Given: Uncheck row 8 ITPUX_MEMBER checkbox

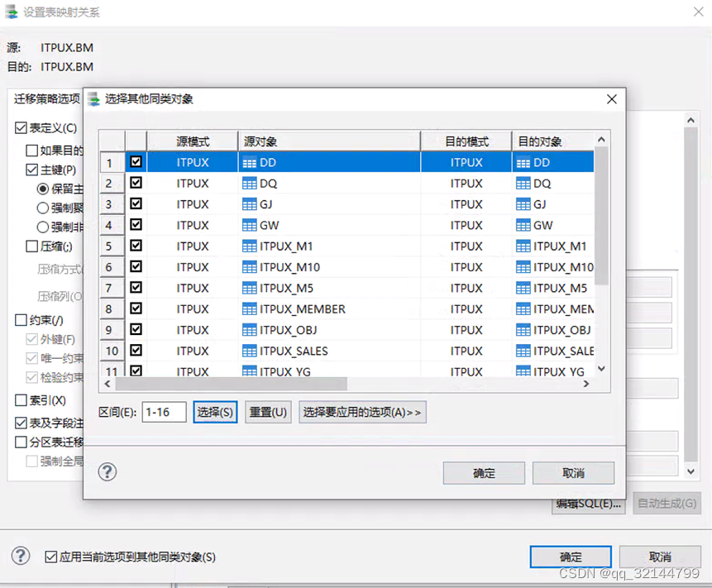Looking at the screenshot, I should point(136,308).
